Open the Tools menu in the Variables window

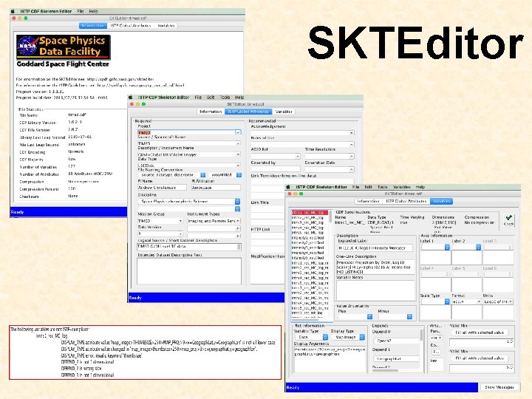383,187
